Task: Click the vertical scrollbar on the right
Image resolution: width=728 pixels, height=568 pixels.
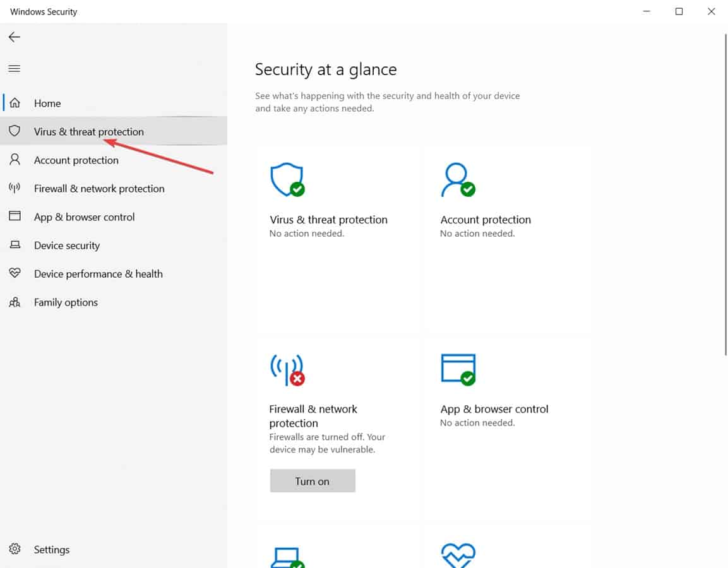Action: 725,195
